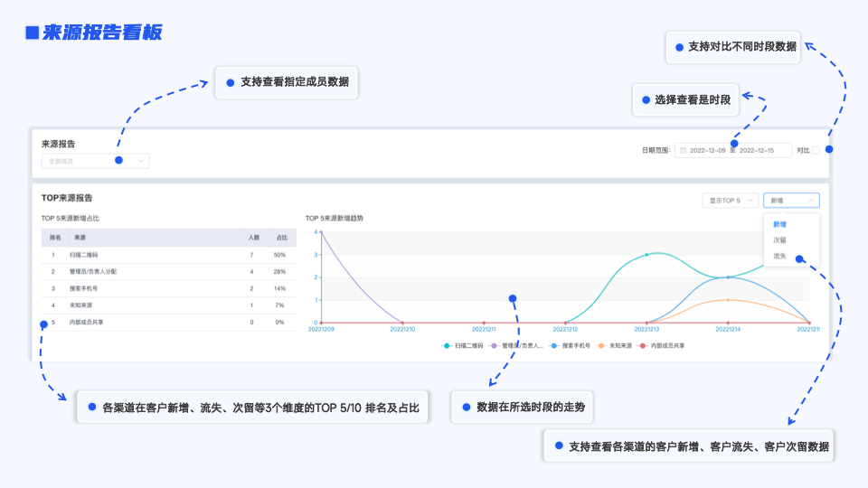Collapse the 新增 metric dropdown
Viewport: 868px width, 488px height.
pyautogui.click(x=791, y=201)
